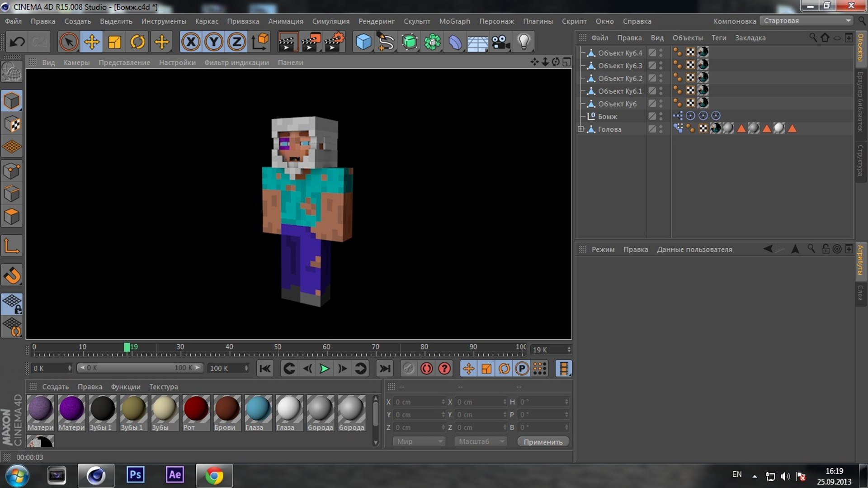Screen dimensions: 868x488
Task: Go to end of animation
Action: point(385,369)
